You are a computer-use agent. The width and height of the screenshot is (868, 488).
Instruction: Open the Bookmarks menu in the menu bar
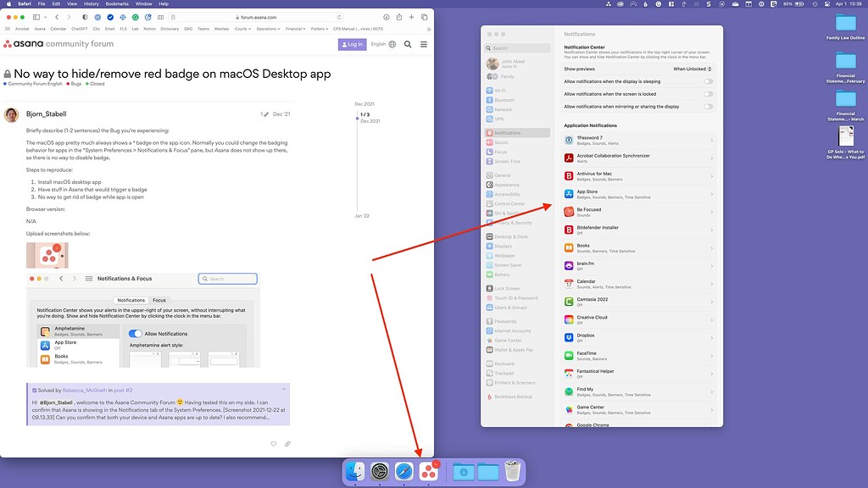[x=117, y=3]
